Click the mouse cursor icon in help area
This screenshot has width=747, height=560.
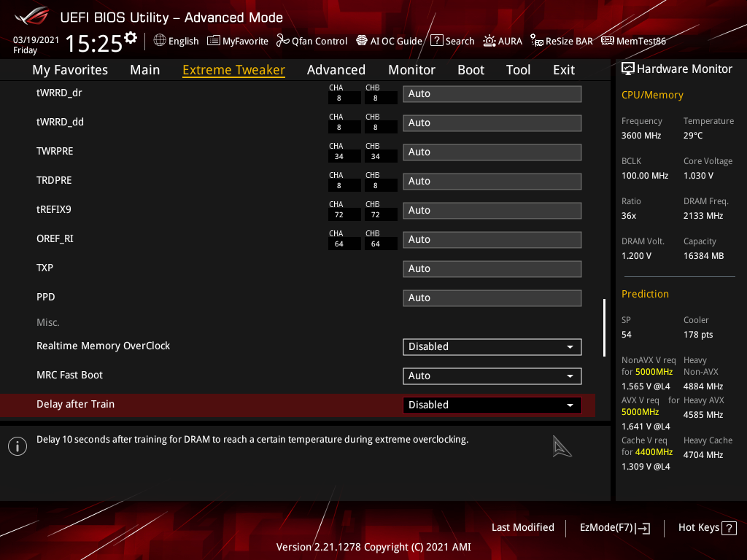(562, 447)
